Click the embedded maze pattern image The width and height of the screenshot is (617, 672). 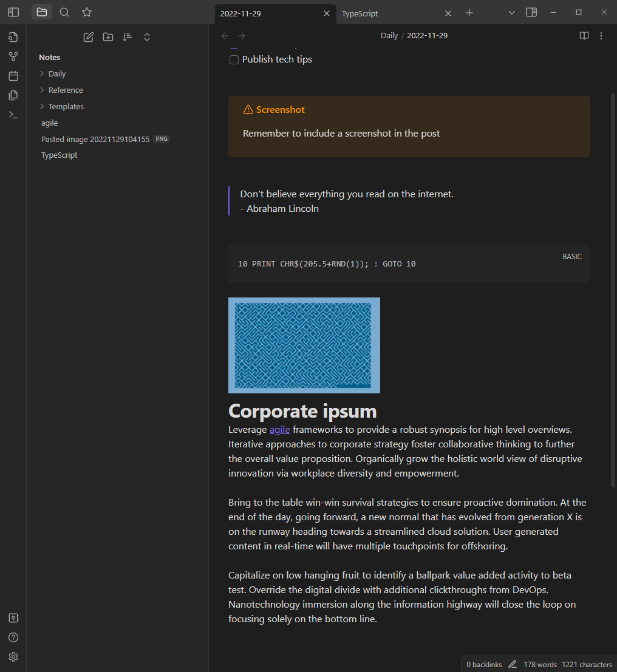pos(304,345)
